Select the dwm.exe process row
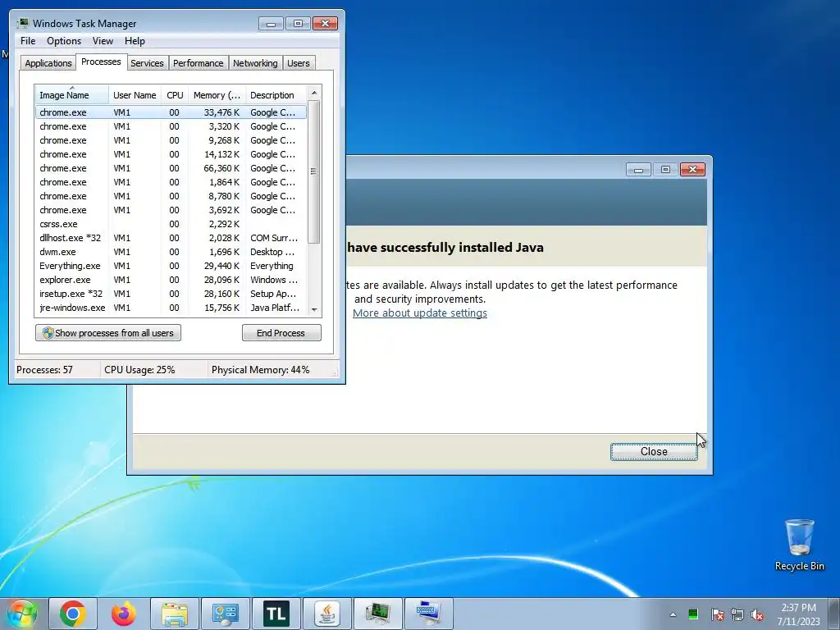 point(171,252)
